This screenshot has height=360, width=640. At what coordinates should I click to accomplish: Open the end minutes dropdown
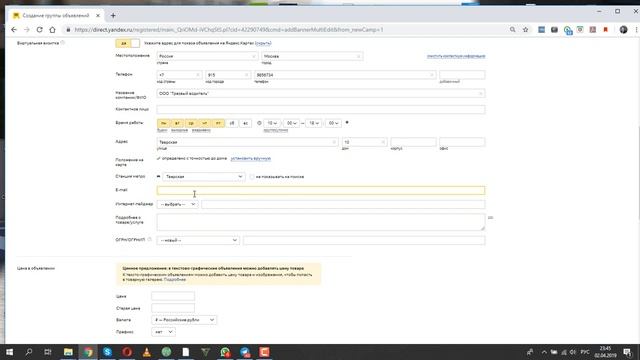[x=333, y=123]
